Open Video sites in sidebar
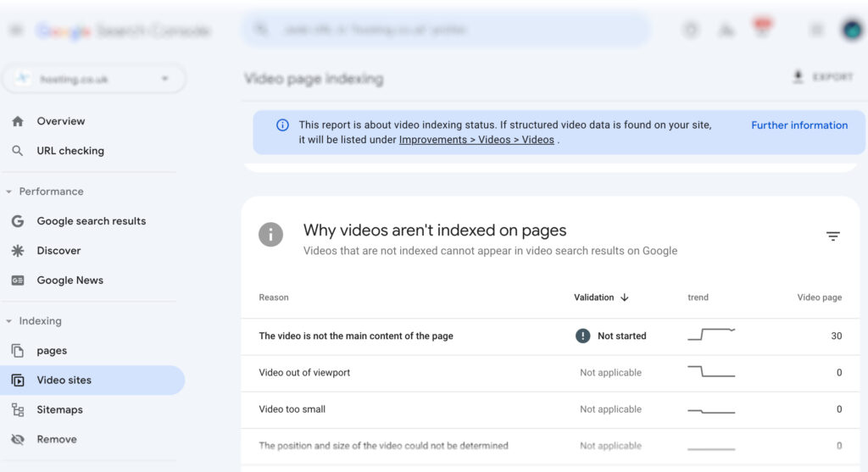Viewport: 868px width, 472px height. pyautogui.click(x=64, y=380)
